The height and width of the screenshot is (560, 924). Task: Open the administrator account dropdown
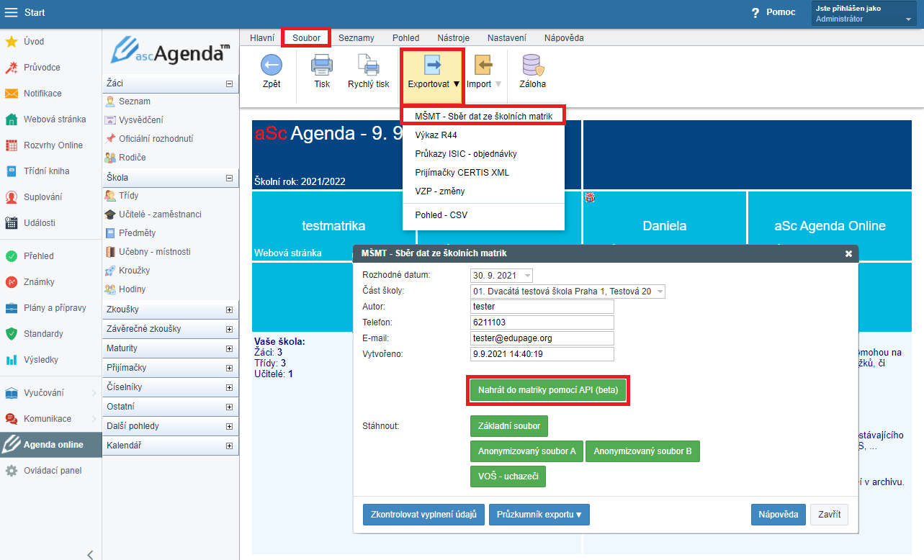864,14
